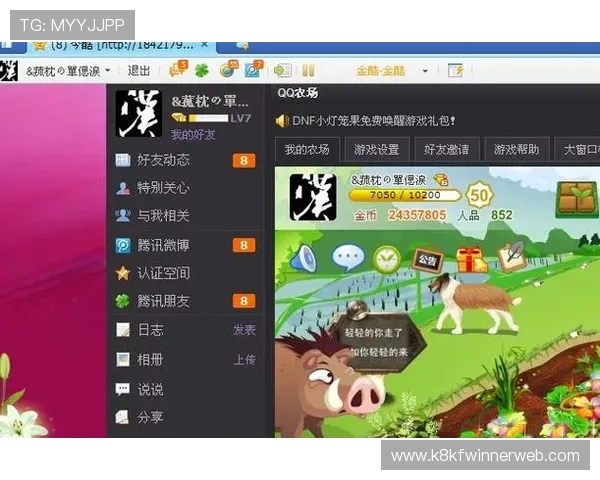Open 分享 in sidebar
Screen dimensions: 600x480
click(x=150, y=417)
